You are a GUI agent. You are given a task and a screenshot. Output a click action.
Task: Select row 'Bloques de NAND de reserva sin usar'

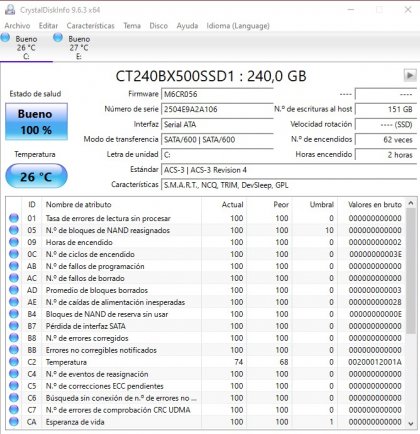206,314
